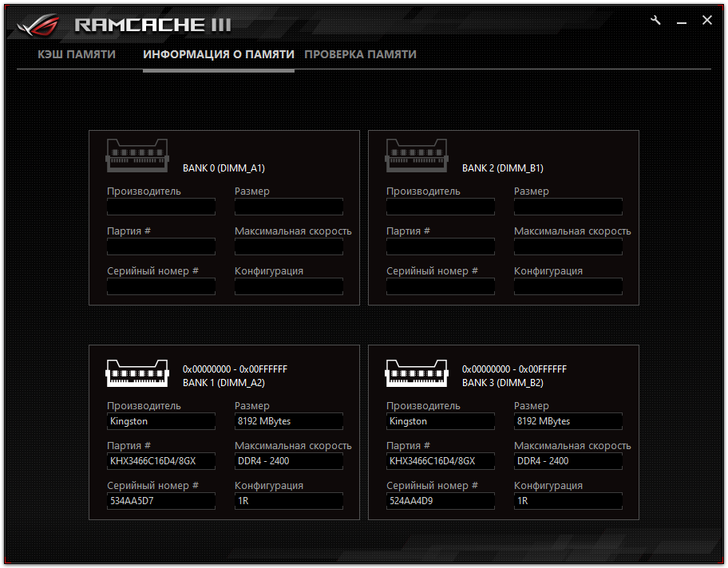This screenshot has height=568, width=728.
Task: Click empty Конфигурация field in BANK 0
Action: click(289, 286)
